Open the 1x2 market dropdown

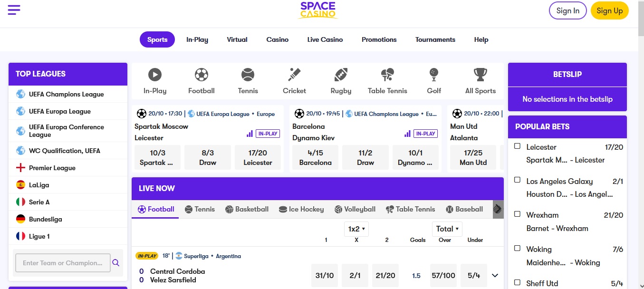click(x=356, y=229)
